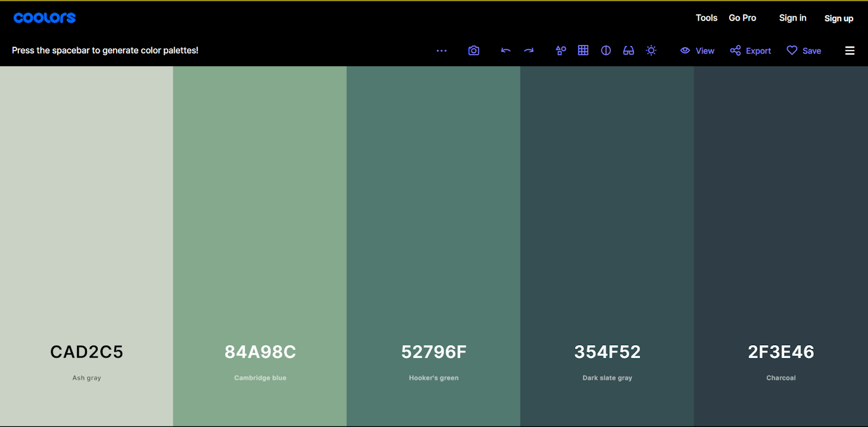This screenshot has width=868, height=427.
Task: Toggle the color blindness glasses icon
Action: (629, 50)
